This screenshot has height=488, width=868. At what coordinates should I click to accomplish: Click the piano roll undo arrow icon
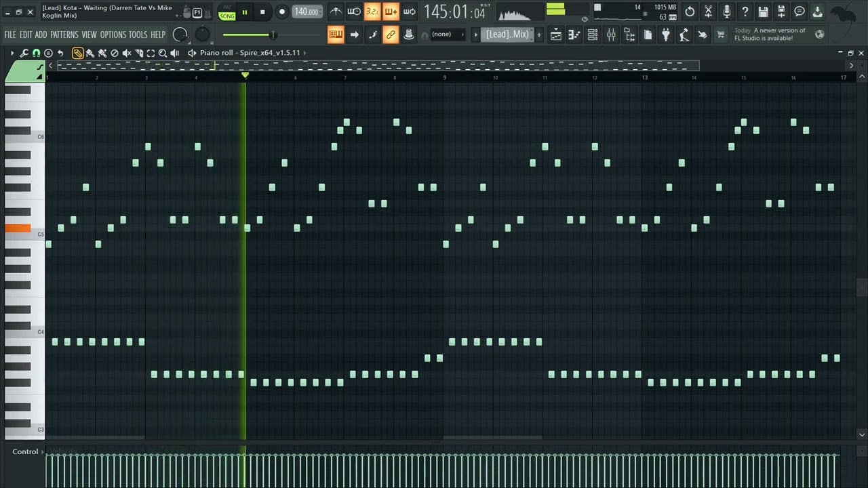pyautogui.click(x=60, y=53)
